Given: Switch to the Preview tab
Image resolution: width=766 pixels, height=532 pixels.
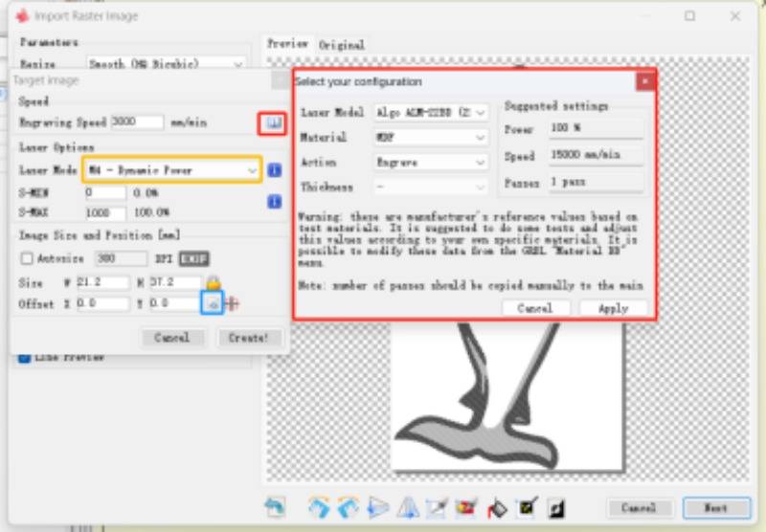Looking at the screenshot, I should pyautogui.click(x=287, y=44).
